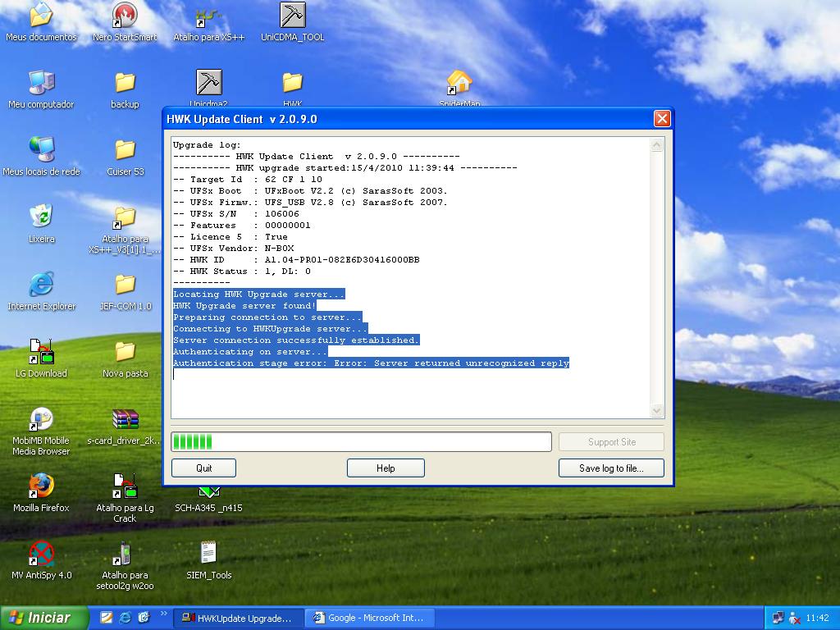Click the 'Features : 00000001' line
840x630 pixels.
click(242, 226)
